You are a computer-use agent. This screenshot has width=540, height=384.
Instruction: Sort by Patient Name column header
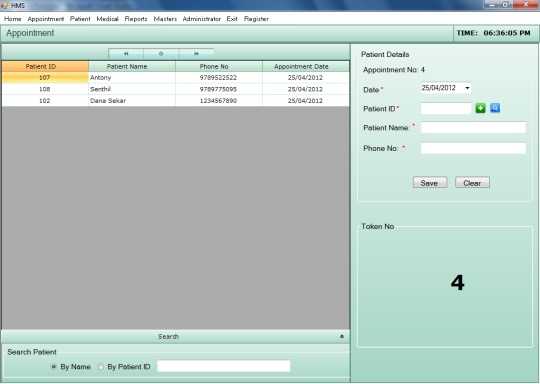pyautogui.click(x=132, y=66)
